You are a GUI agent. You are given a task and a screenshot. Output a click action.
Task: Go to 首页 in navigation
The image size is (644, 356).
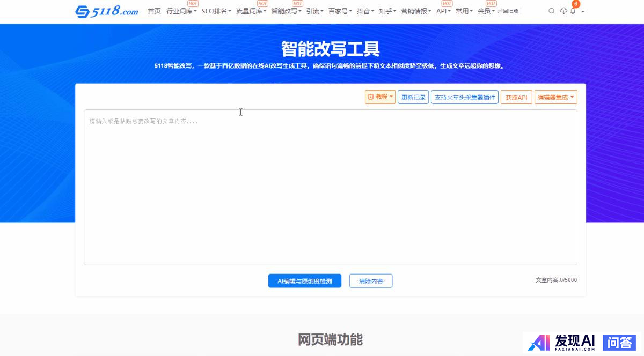coord(154,11)
